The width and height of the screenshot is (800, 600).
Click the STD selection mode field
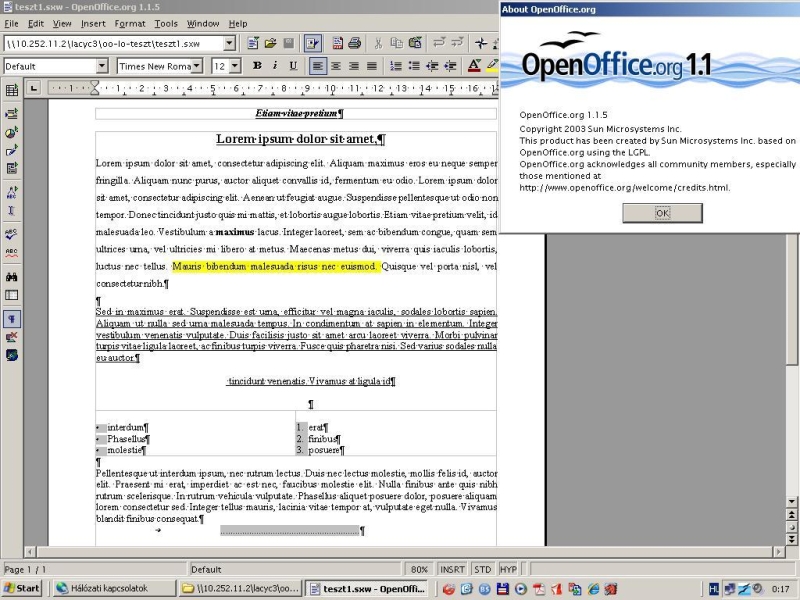(x=482, y=569)
